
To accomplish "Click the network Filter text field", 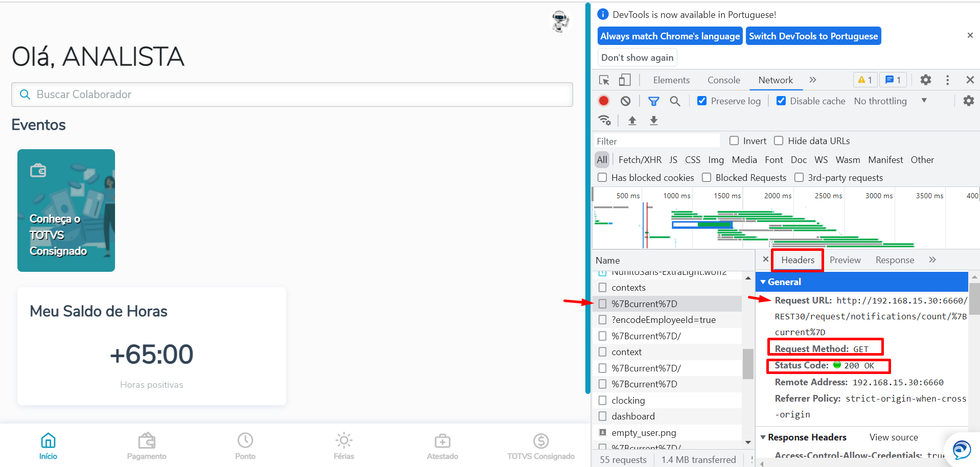I will [x=657, y=141].
